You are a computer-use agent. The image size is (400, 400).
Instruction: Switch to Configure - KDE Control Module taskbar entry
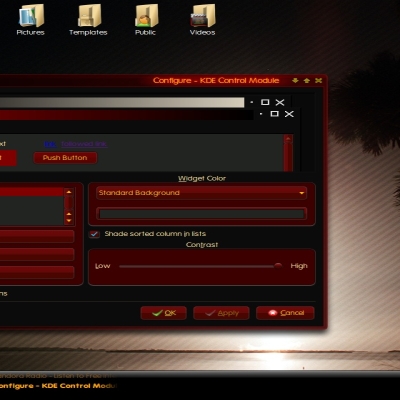(x=58, y=386)
